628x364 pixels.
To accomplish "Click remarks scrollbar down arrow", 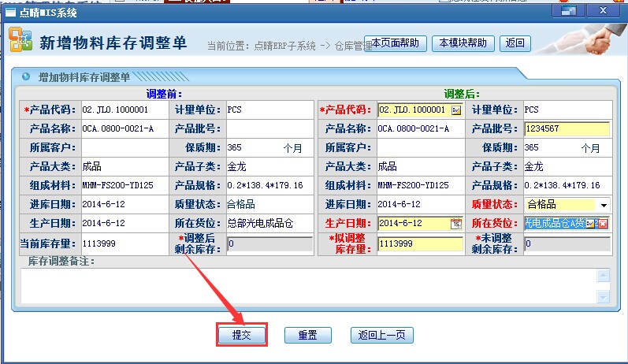I will [603, 296].
